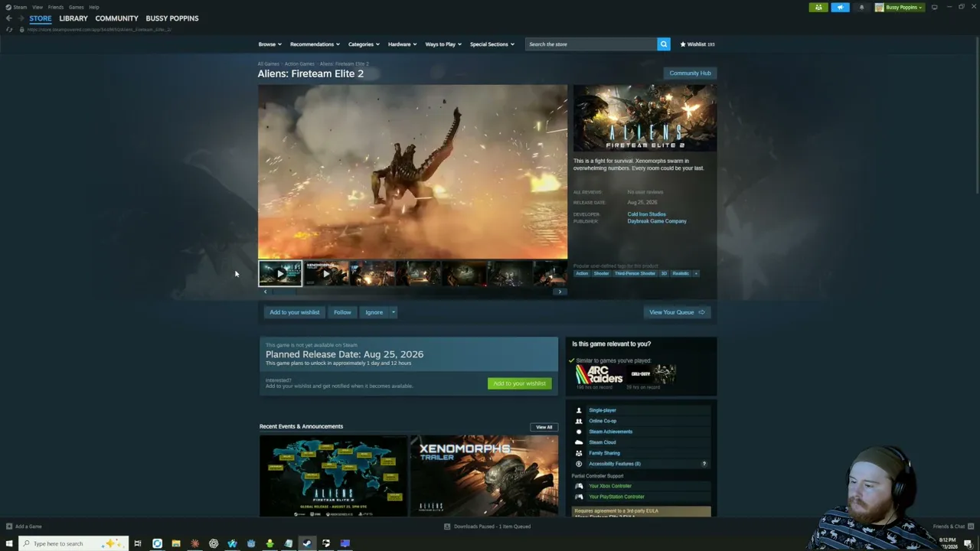Click inside the Search the store field
This screenshot has height=551, width=980.
tap(591, 44)
